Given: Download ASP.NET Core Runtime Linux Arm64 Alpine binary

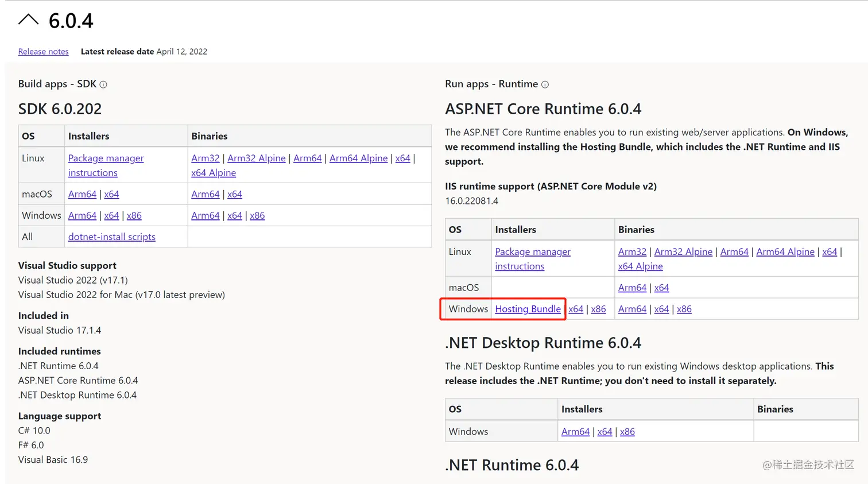Looking at the screenshot, I should (x=785, y=251).
